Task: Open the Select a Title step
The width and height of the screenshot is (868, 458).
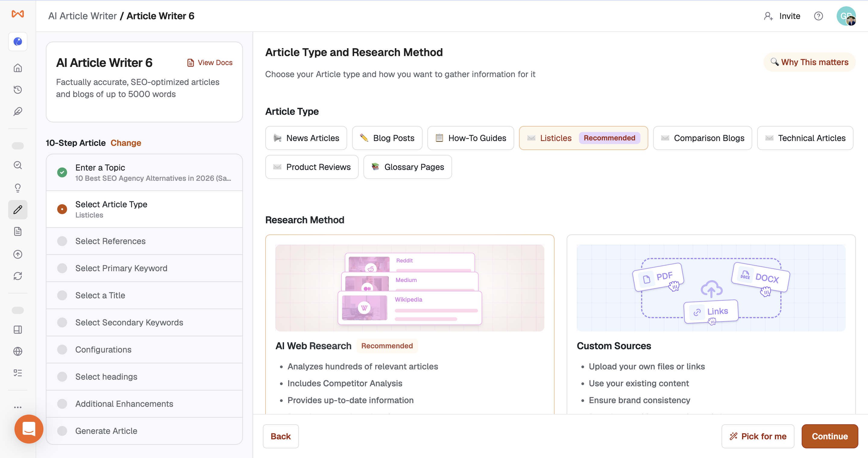Action: coord(144,295)
